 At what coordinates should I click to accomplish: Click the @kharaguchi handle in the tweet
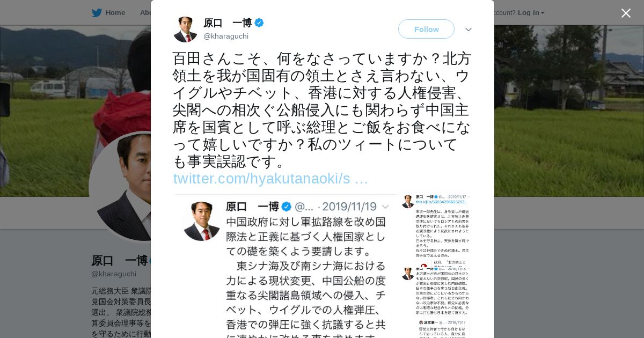click(x=226, y=36)
